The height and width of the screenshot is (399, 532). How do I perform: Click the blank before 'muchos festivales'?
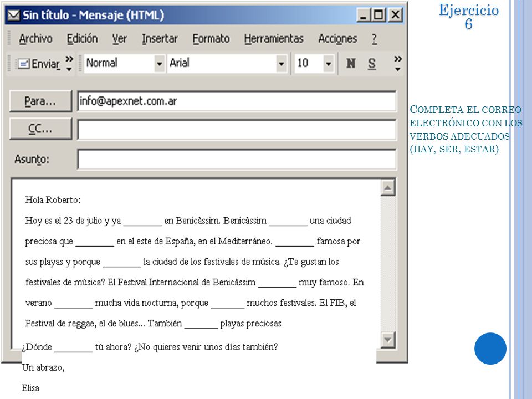228,304
